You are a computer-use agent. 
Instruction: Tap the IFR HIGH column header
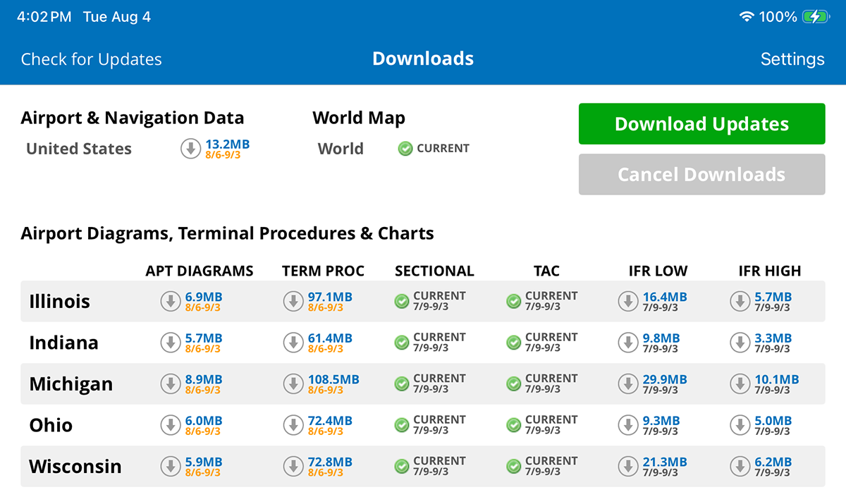coord(770,271)
